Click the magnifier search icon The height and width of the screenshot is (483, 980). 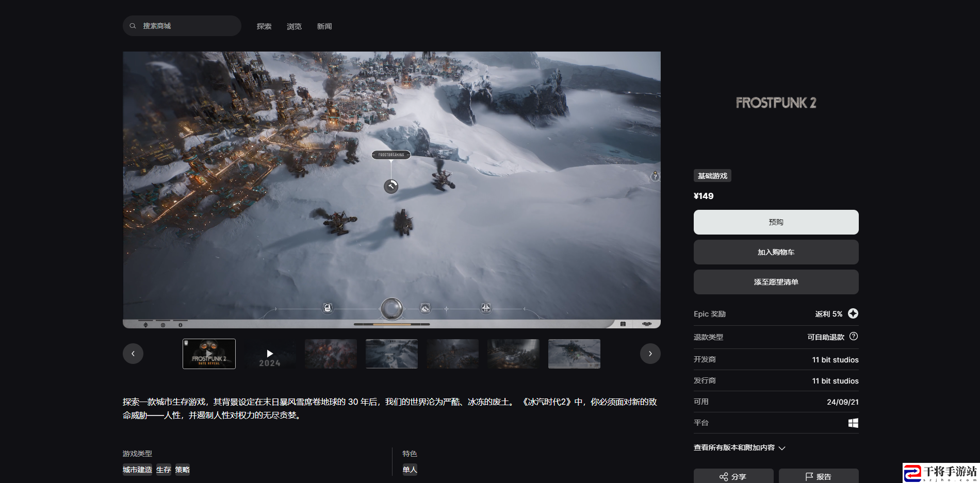(133, 26)
